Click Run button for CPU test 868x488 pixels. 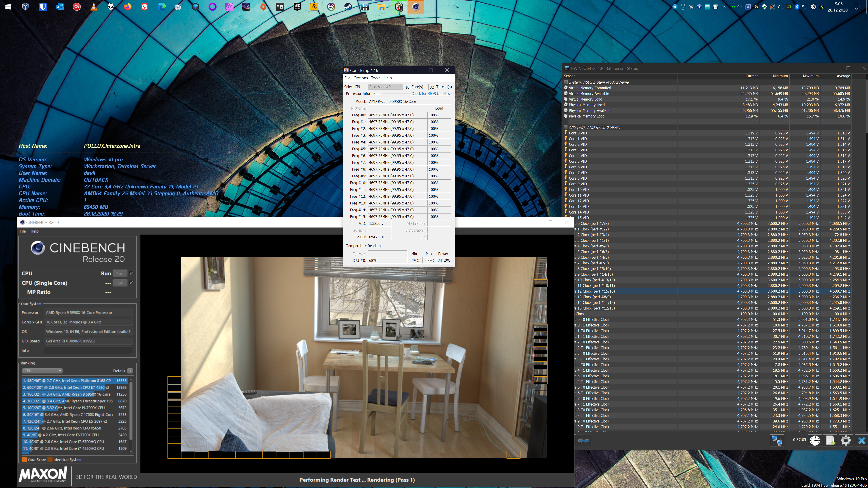pos(120,273)
